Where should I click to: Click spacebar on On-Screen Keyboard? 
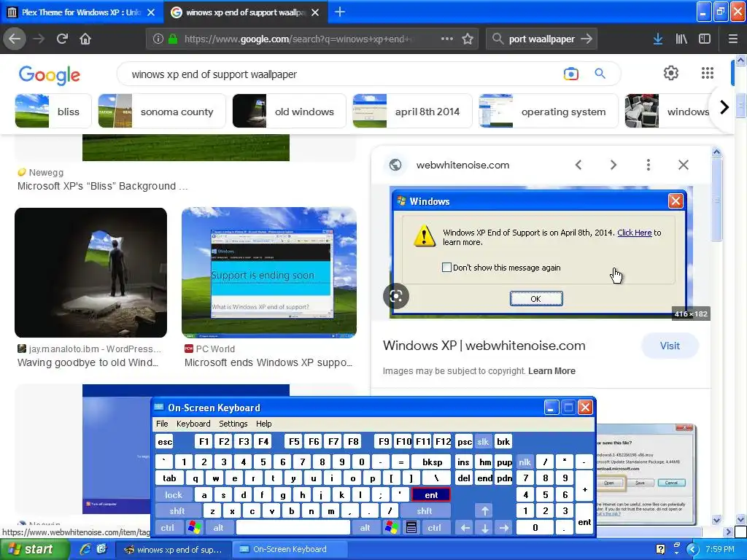pyautogui.click(x=293, y=528)
